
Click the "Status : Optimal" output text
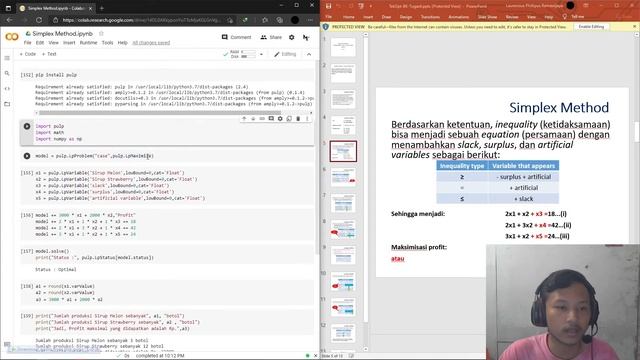pyautogui.click(x=56, y=269)
